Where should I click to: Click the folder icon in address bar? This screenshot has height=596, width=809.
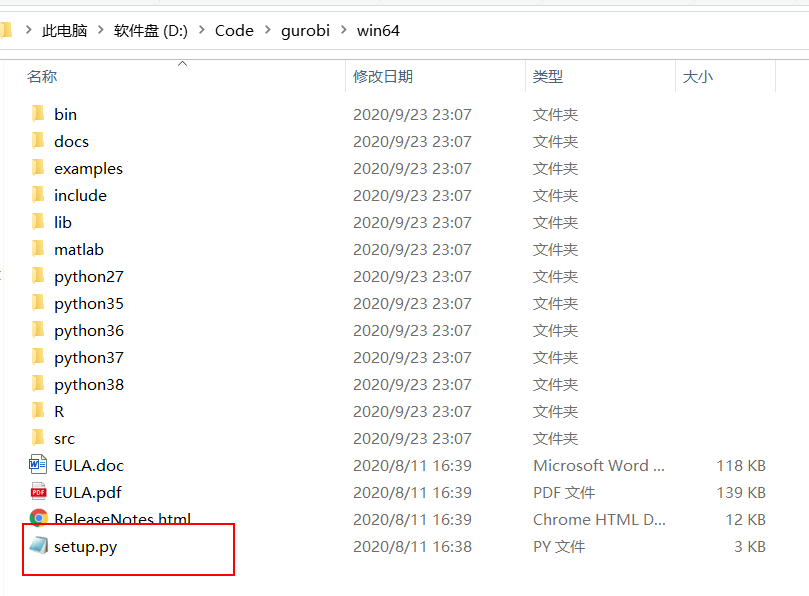tap(6, 30)
